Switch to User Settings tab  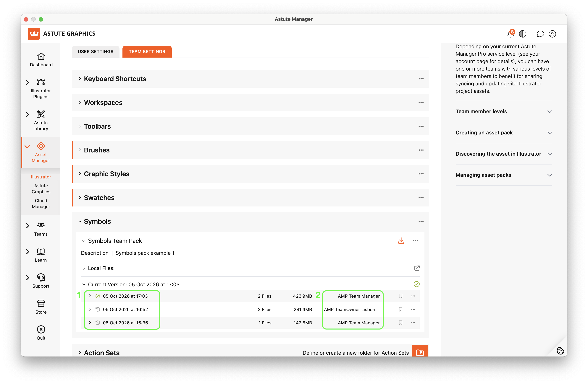click(95, 52)
